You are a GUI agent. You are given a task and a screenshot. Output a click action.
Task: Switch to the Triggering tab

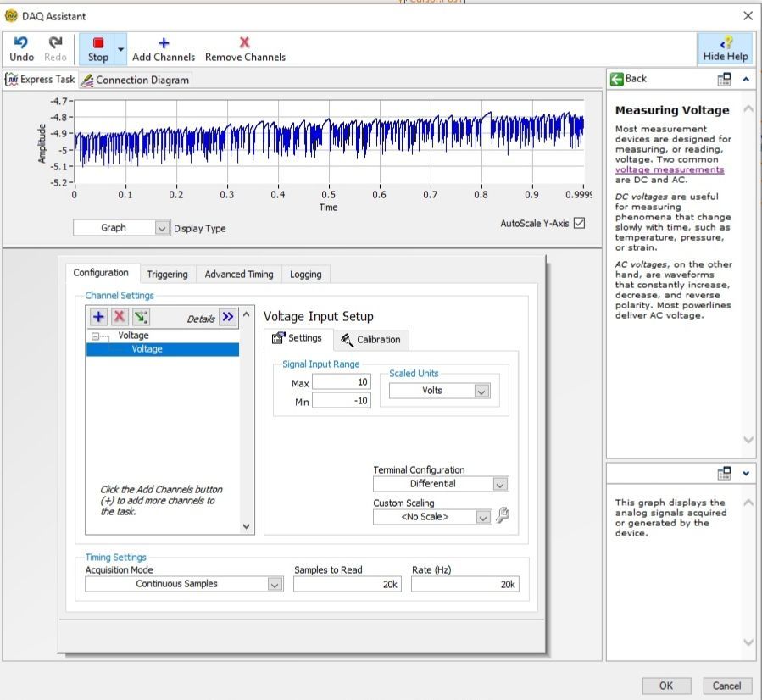coord(167,274)
